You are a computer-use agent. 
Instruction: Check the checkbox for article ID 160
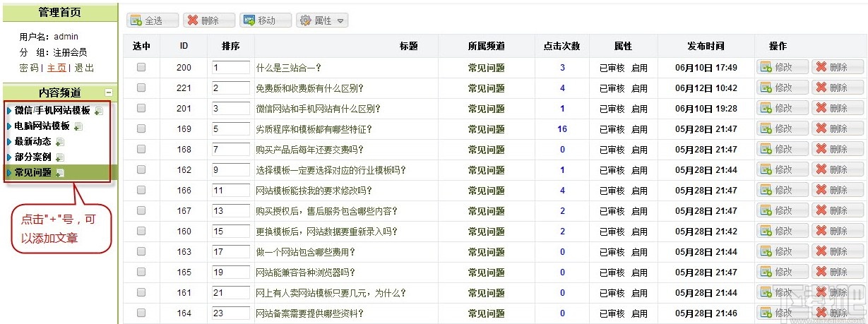pos(141,232)
